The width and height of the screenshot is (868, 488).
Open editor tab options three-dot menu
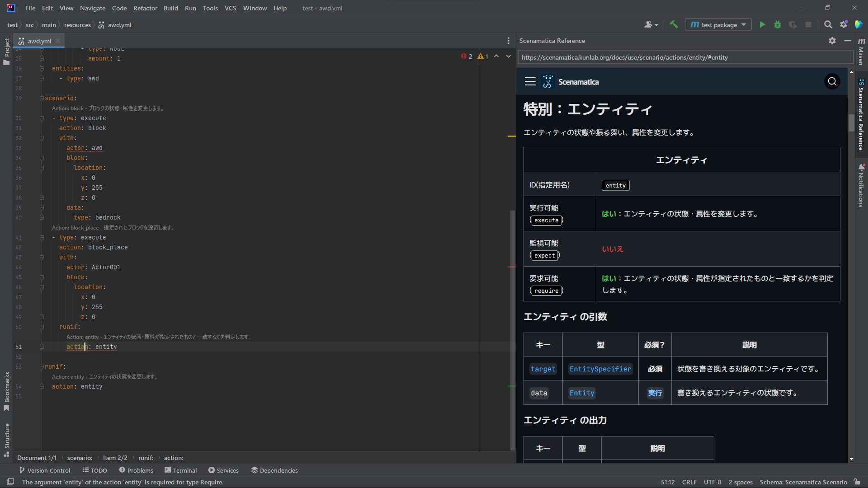[x=509, y=41]
